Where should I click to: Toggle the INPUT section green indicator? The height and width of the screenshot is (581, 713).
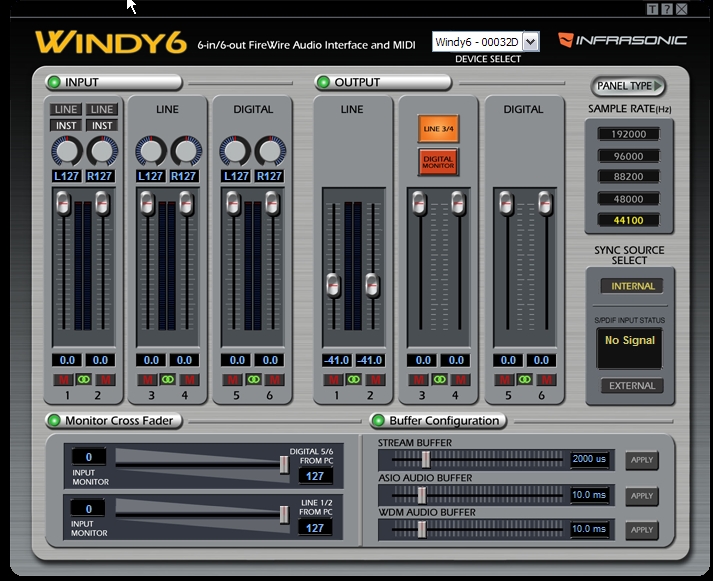(54, 82)
